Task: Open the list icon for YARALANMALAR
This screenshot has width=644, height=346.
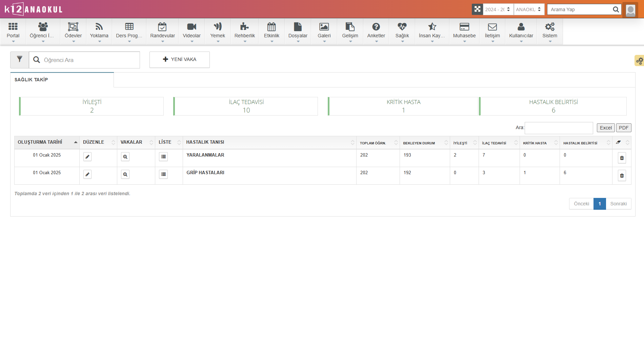Action: tap(163, 157)
